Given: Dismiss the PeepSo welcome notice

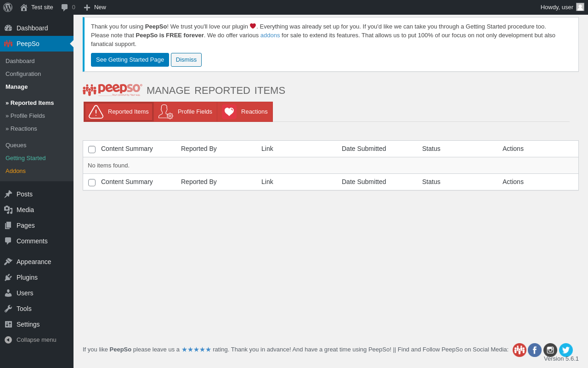Looking at the screenshot, I should (186, 60).
